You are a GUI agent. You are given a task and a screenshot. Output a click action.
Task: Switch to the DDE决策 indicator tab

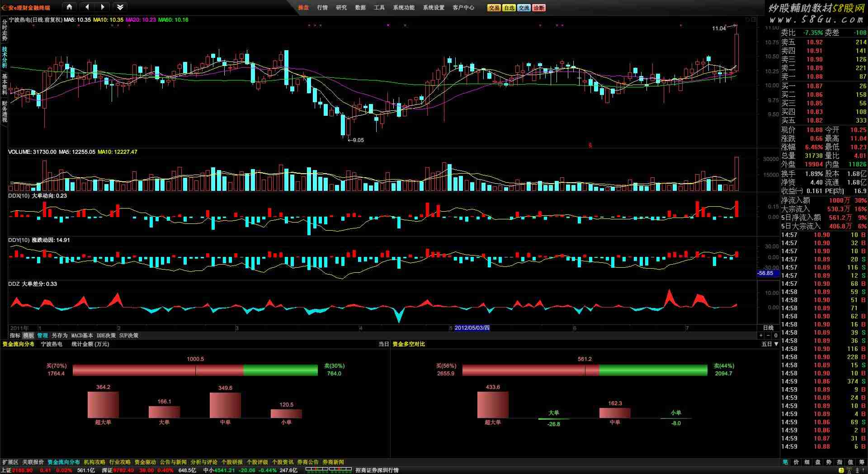point(106,336)
